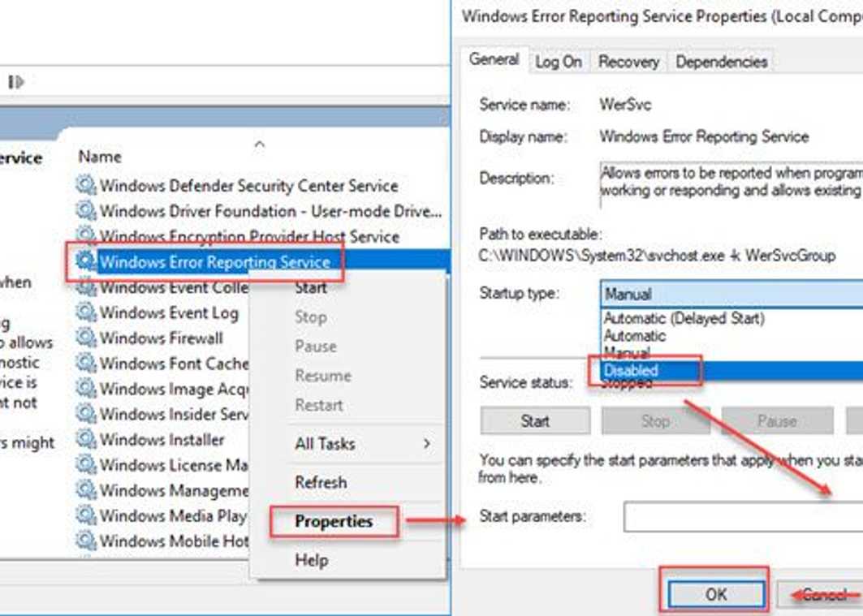Screen dimensions: 863x616
Task: Select Windows Insider Service row
Action: [174, 414]
